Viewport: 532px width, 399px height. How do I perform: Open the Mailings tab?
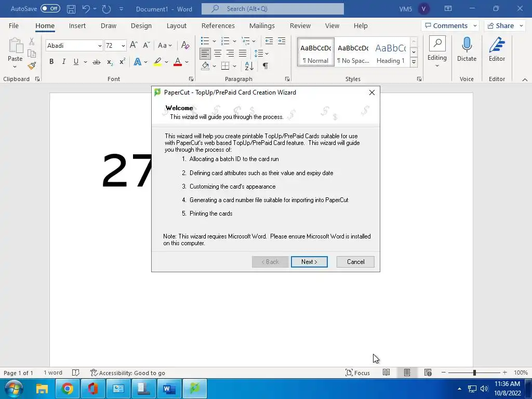pos(262,26)
